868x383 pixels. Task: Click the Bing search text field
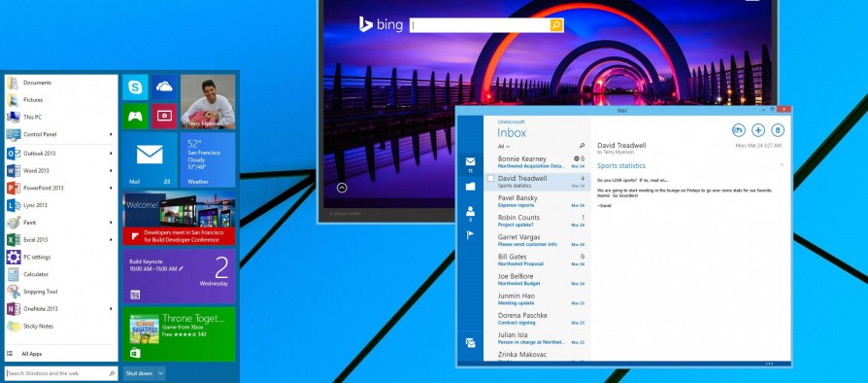tap(480, 25)
